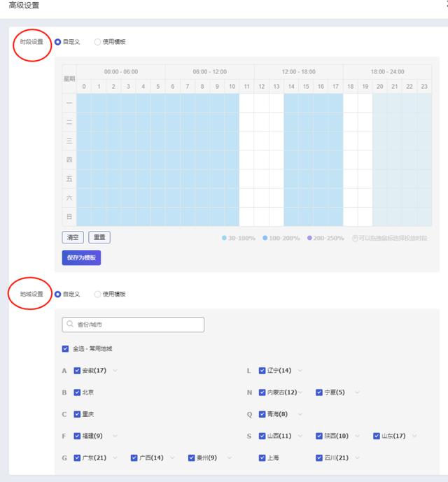Expand the 辽宁(14) city dropdown arrow

(300, 370)
